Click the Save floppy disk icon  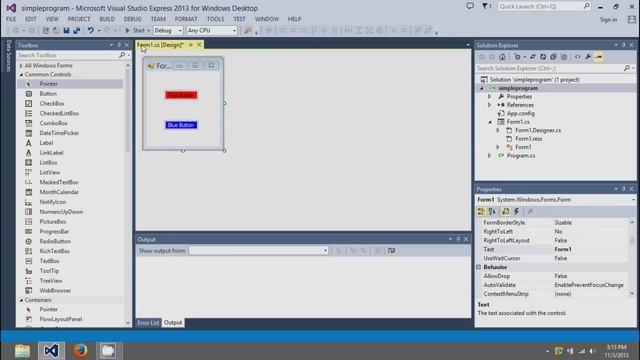pyautogui.click(x=66, y=31)
